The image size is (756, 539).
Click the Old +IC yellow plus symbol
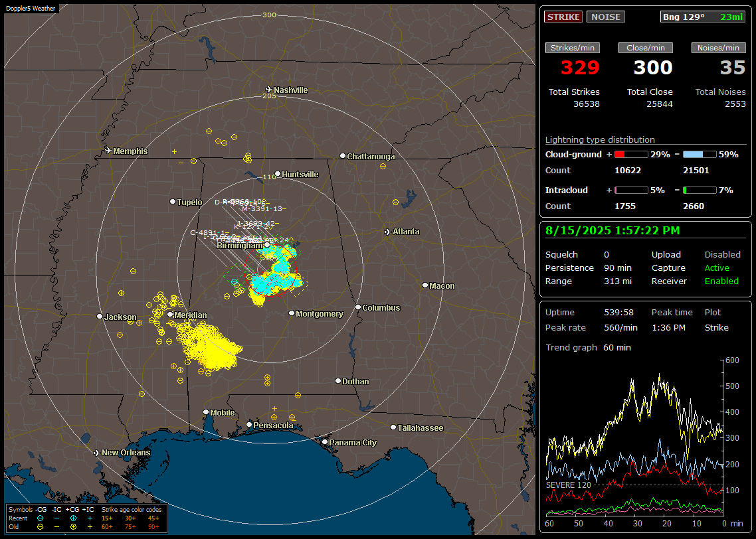point(90,527)
